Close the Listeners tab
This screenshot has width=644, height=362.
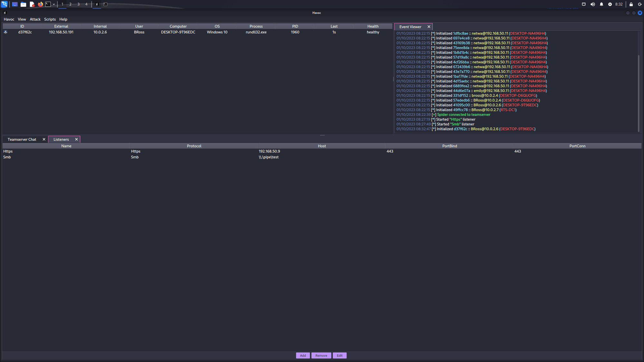76,139
